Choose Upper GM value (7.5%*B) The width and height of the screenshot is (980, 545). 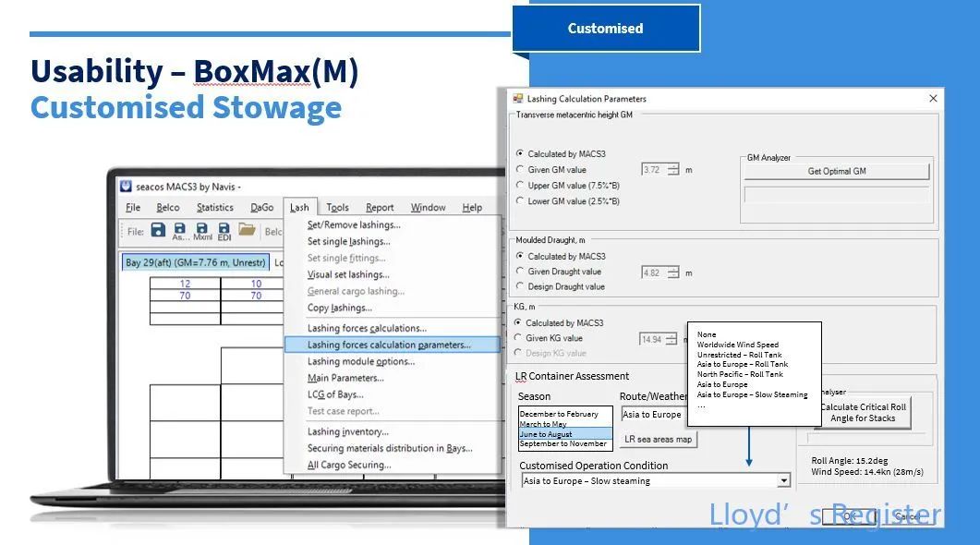(519, 185)
